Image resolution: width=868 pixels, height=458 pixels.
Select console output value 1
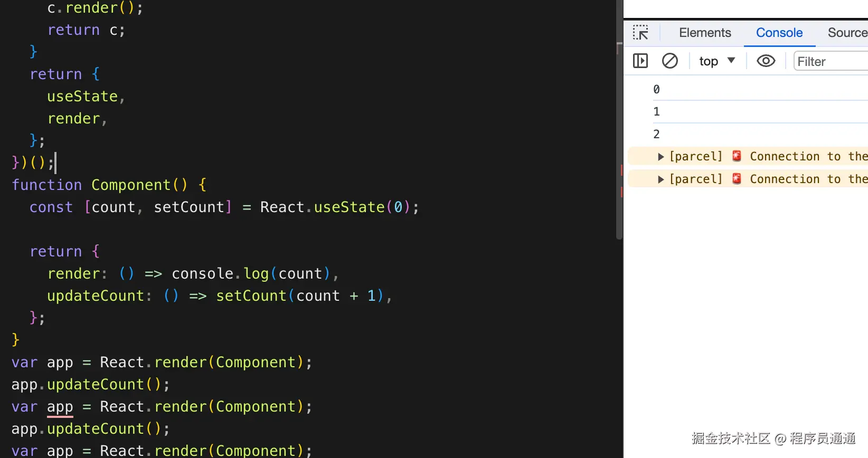coord(656,111)
